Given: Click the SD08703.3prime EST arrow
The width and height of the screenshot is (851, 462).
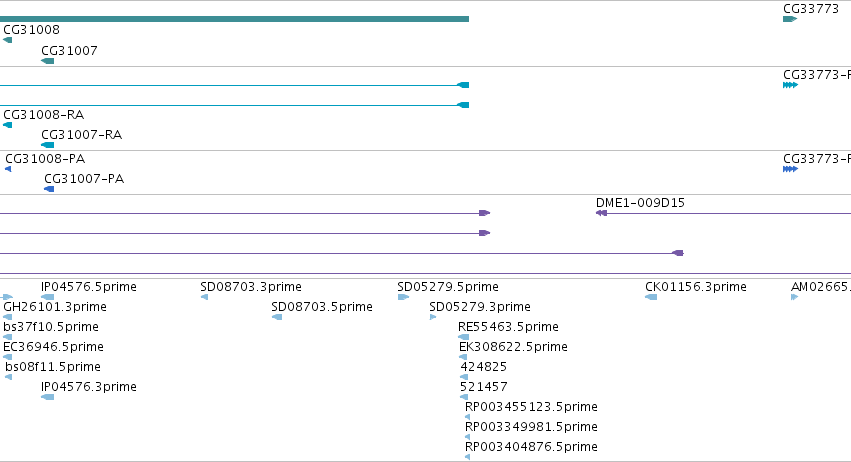Looking at the screenshot, I should [205, 297].
